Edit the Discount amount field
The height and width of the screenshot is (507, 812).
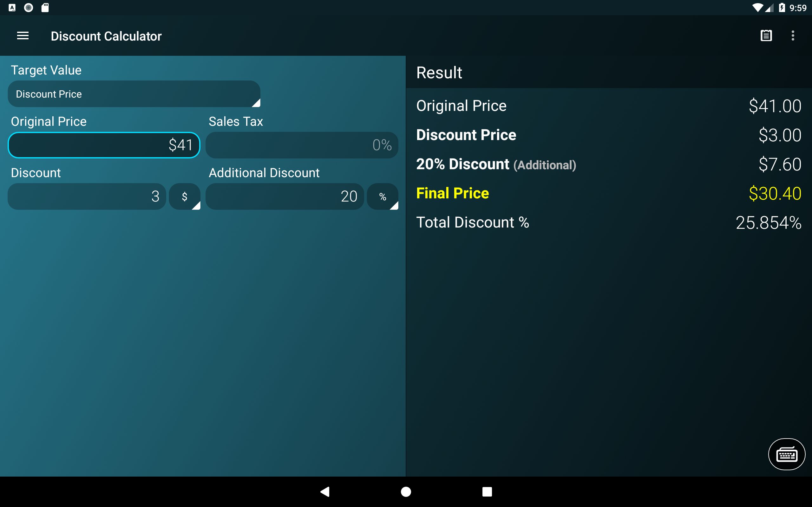pyautogui.click(x=87, y=196)
